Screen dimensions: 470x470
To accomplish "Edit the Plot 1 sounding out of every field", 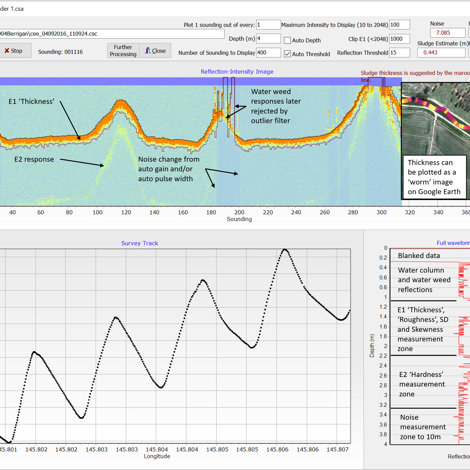I will pos(268,25).
